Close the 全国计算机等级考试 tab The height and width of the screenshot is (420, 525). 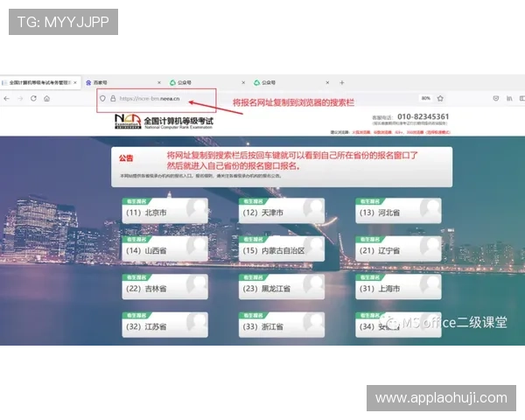click(75, 83)
